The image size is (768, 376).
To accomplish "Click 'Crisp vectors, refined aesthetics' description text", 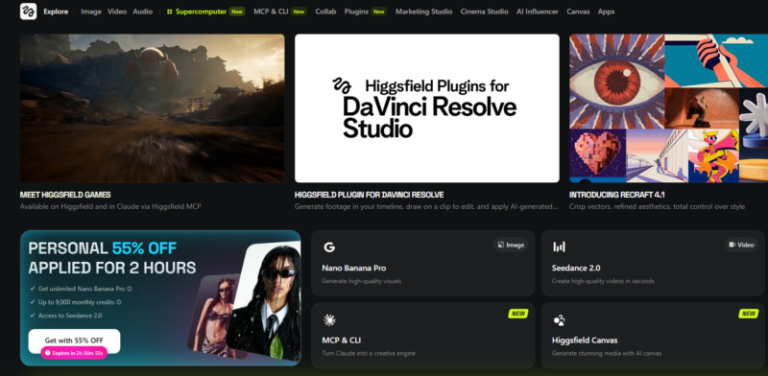I will 657,207.
